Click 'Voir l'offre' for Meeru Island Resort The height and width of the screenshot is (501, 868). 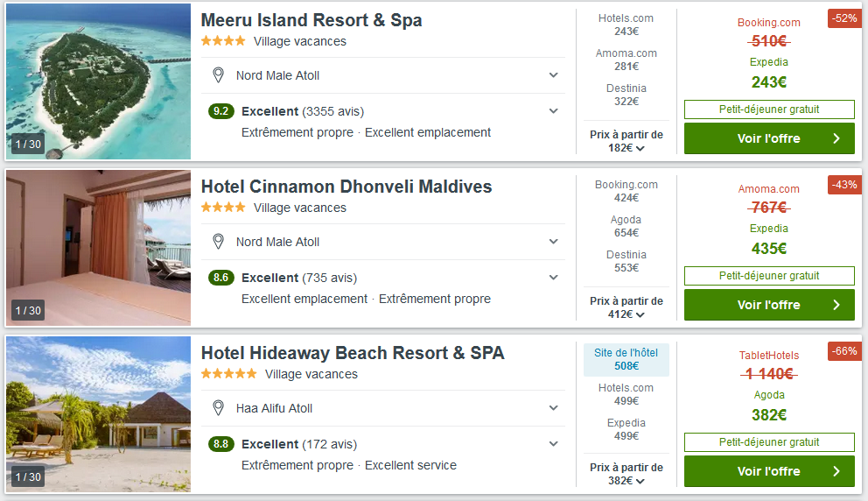click(769, 138)
